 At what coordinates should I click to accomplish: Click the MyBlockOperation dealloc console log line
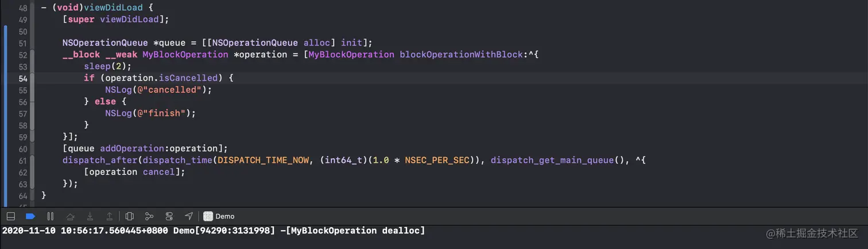(x=214, y=231)
